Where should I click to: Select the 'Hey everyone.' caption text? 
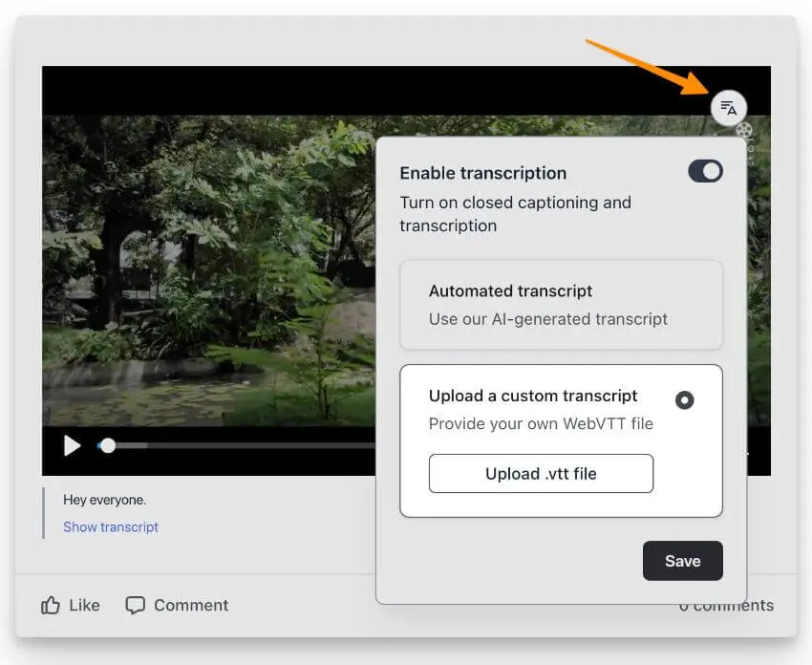(x=105, y=499)
